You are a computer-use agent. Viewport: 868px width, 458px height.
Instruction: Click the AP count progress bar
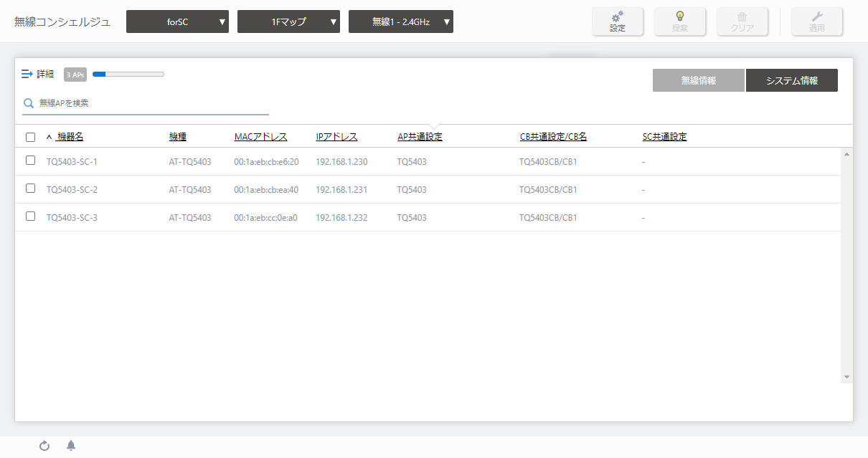click(x=128, y=74)
